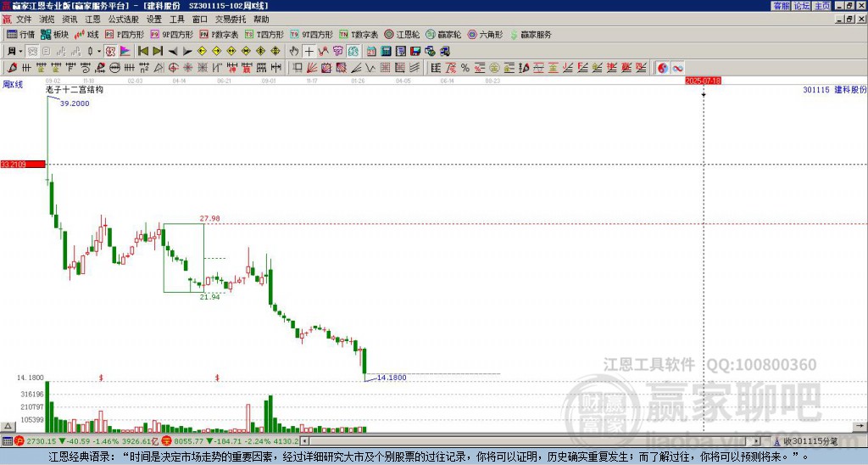This screenshot has width=868, height=465.
Task: Open the 帮助 menu
Action: [x=261, y=20]
